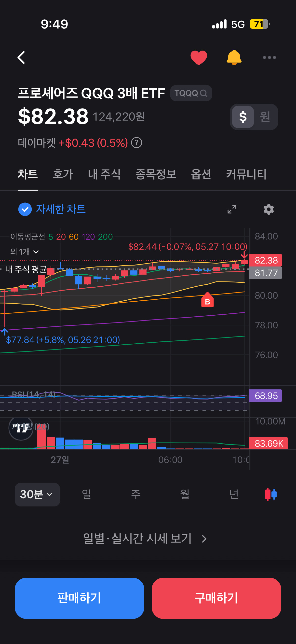The height and width of the screenshot is (644, 296).
Task: Open the 커뮤니티 tab
Action: pos(246,174)
